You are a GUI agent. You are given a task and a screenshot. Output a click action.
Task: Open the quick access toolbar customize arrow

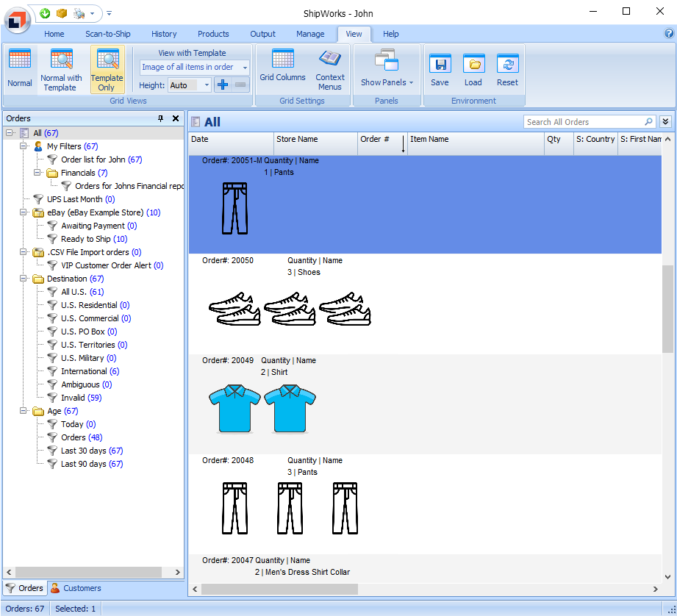point(110,13)
